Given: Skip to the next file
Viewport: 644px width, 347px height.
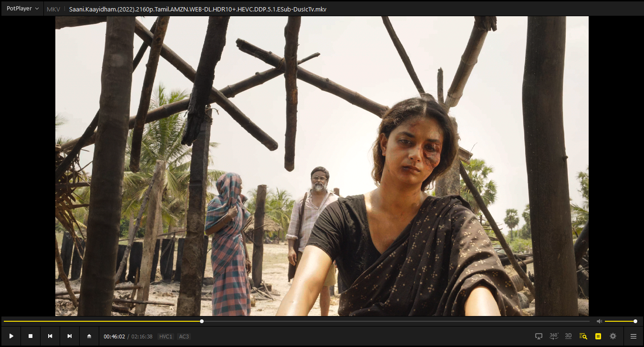Looking at the screenshot, I should 70,336.
